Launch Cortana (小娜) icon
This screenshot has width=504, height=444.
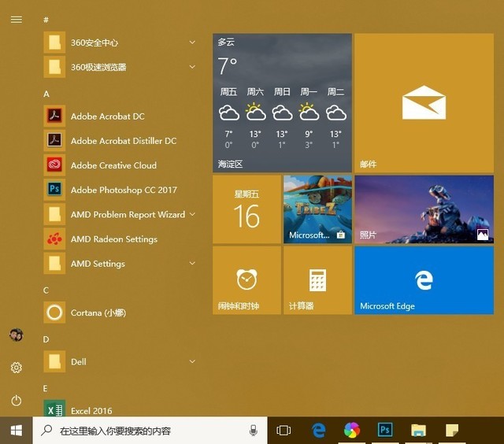pyautogui.click(x=54, y=313)
